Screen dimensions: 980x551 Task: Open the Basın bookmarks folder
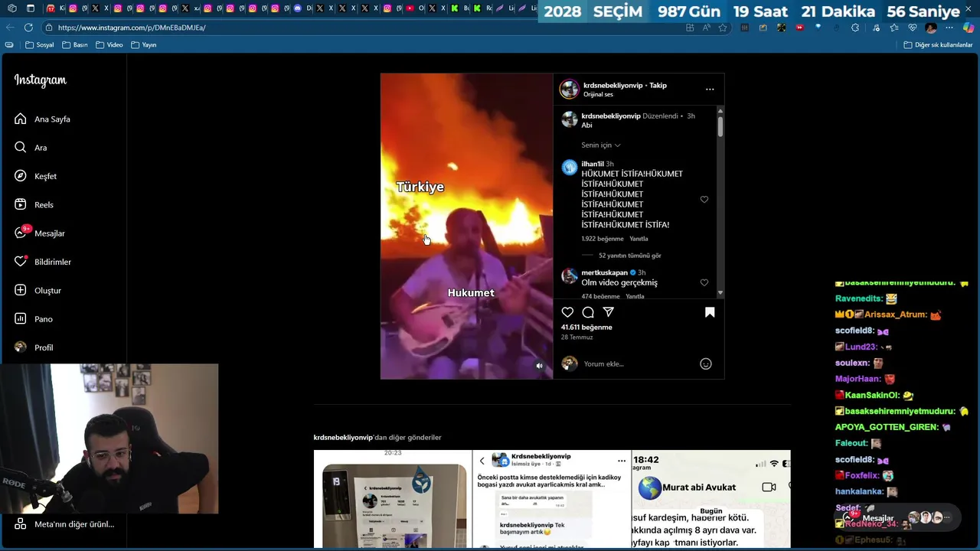coord(75,45)
